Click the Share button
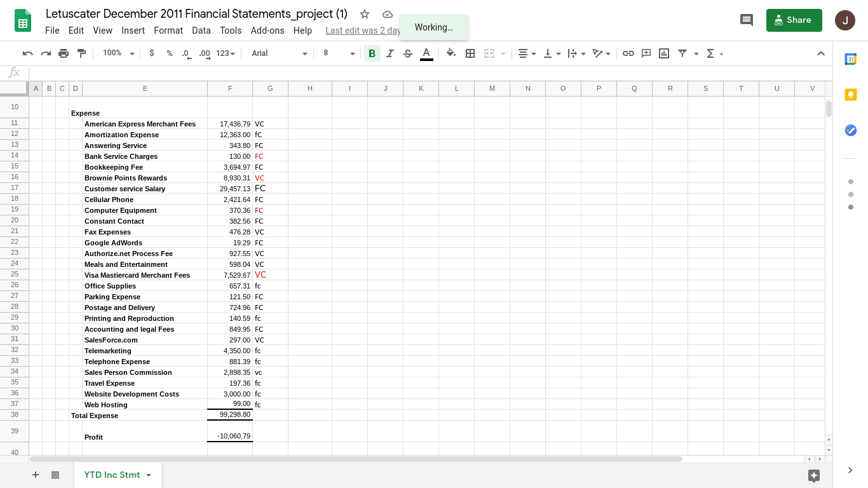Viewport: 868px width, 488px height. click(794, 20)
